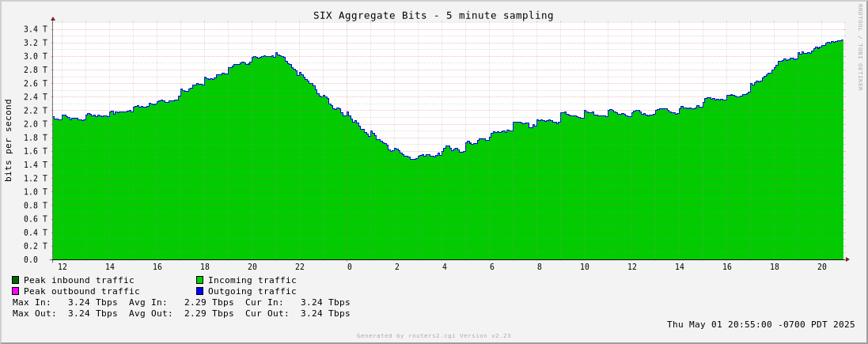This screenshot has height=344, width=868.
Task: Click the 22 hour x-axis tick label
Action: click(300, 267)
